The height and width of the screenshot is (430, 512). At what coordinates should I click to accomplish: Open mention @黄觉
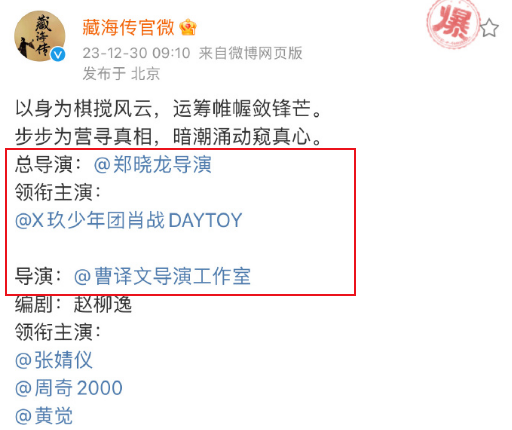point(44,416)
